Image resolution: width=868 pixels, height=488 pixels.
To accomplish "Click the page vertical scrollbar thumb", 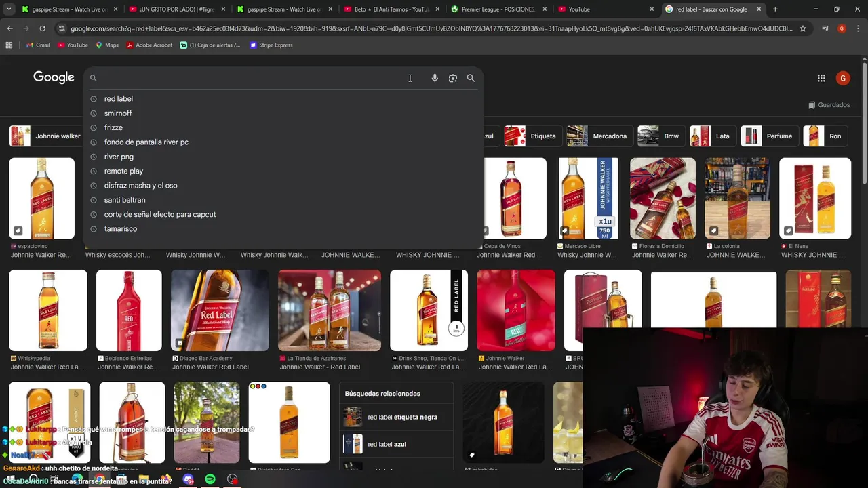I will tap(865, 122).
